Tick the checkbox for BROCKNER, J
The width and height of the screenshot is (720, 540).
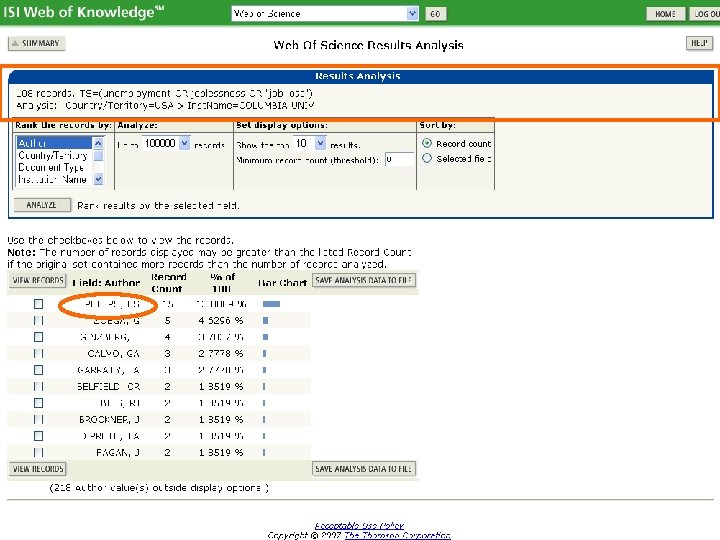pyautogui.click(x=39, y=420)
